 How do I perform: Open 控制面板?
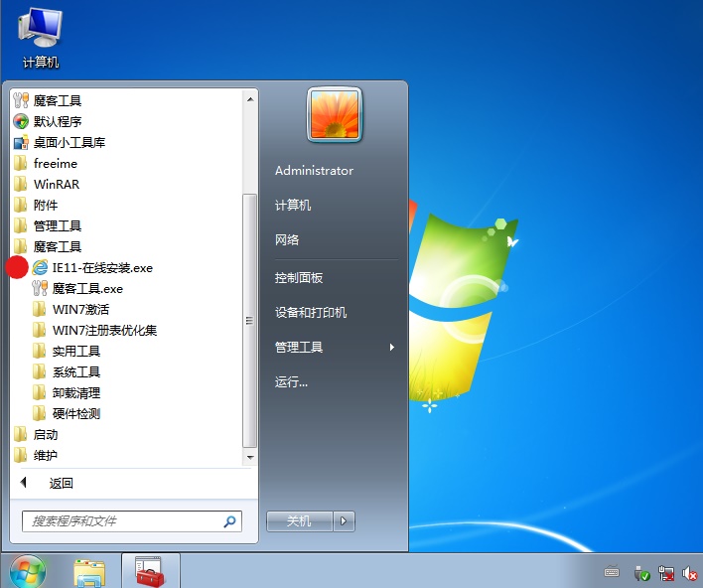tap(299, 278)
